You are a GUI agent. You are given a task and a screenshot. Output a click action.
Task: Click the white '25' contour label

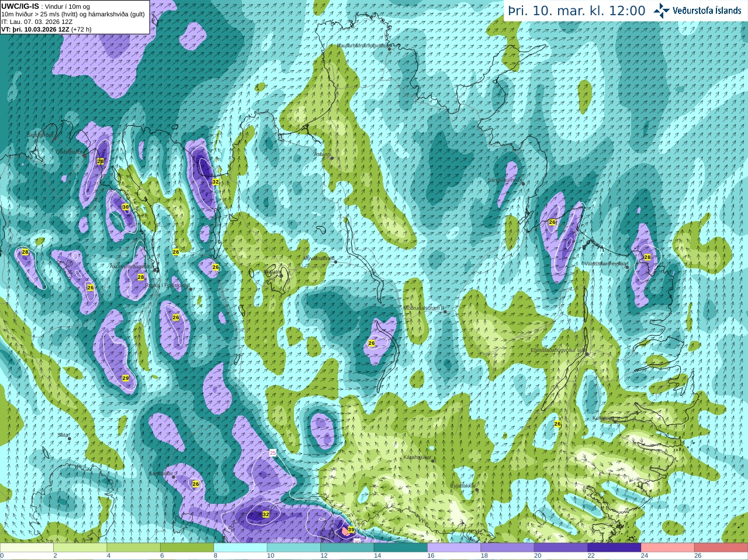273,453
